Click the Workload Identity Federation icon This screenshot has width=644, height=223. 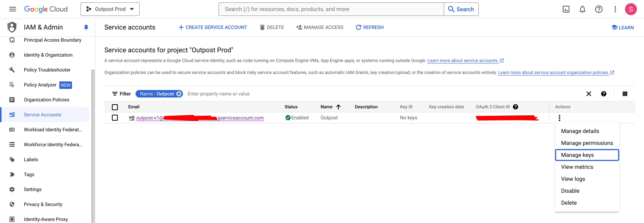12,130
